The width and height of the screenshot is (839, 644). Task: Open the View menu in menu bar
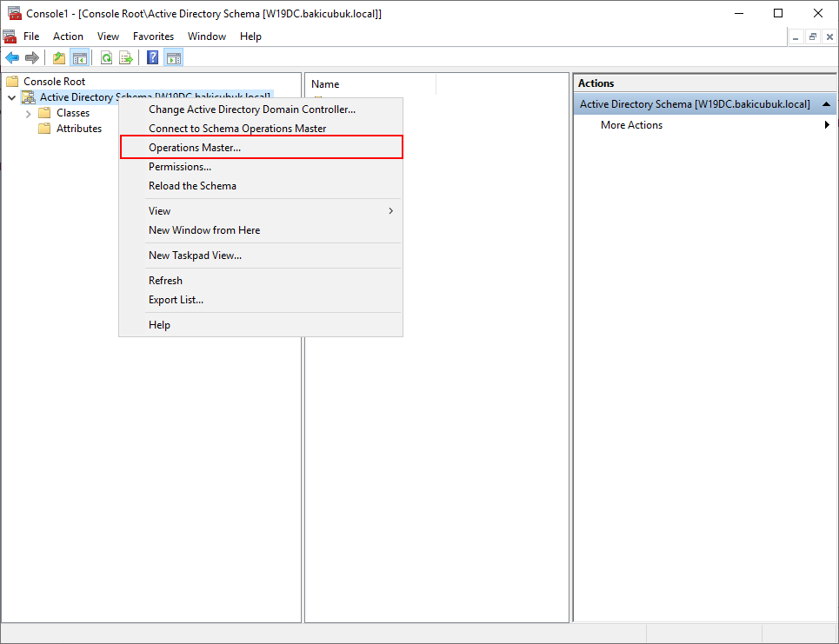click(108, 37)
